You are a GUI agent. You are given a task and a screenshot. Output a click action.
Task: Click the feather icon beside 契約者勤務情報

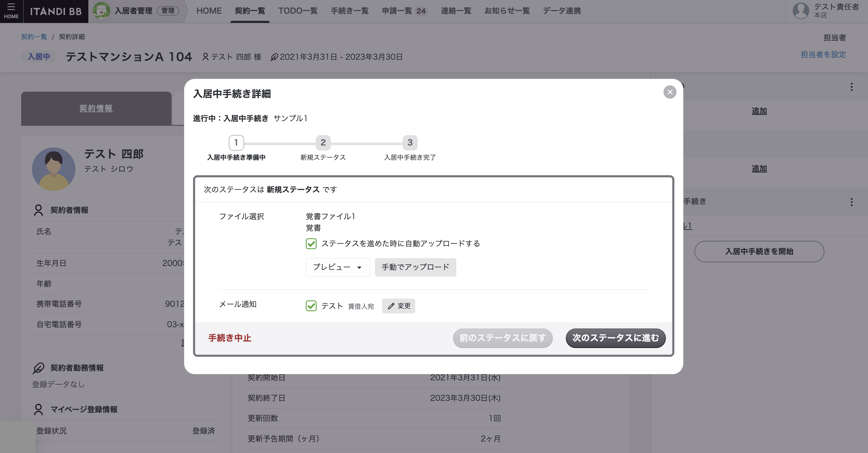(x=38, y=368)
